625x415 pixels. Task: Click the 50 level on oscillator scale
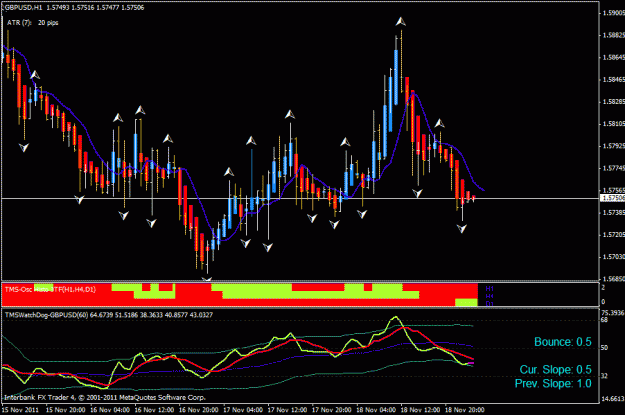[604, 348]
